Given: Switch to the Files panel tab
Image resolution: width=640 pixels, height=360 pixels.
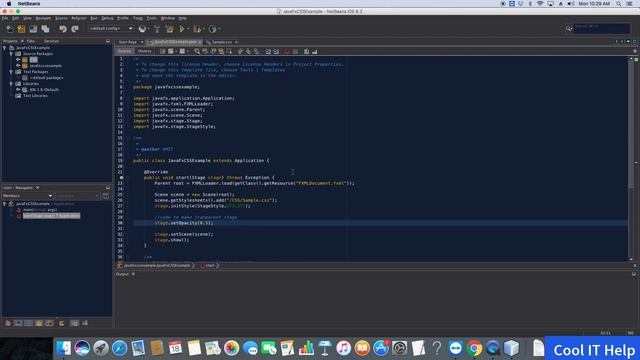Looking at the screenshot, I should 31,41.
